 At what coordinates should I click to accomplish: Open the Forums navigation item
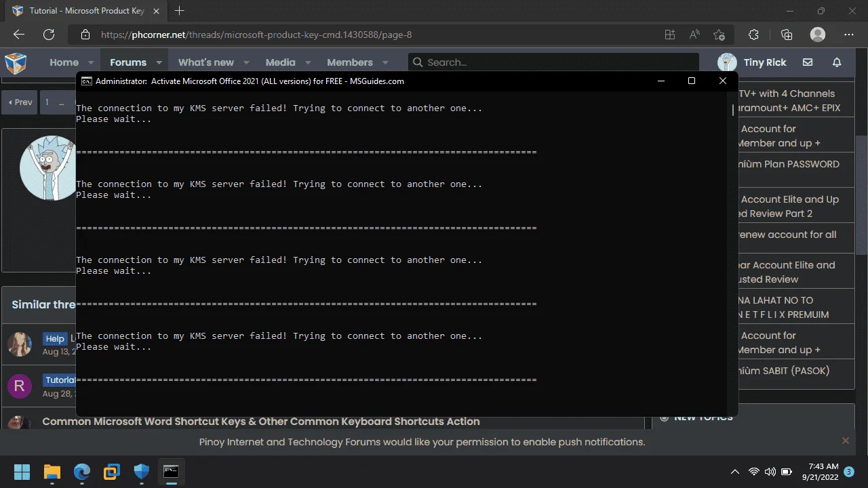pos(128,62)
